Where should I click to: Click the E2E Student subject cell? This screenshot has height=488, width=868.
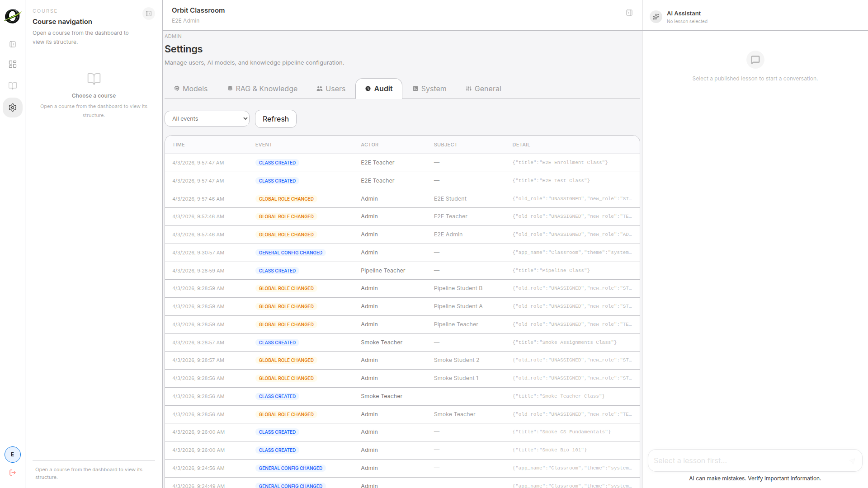tap(450, 199)
